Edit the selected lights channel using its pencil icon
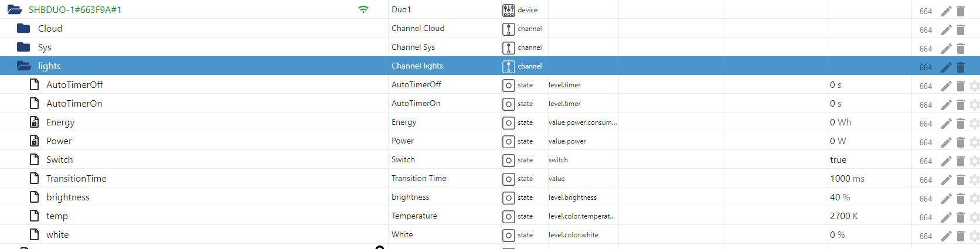The height and width of the screenshot is (249, 980). tap(946, 67)
